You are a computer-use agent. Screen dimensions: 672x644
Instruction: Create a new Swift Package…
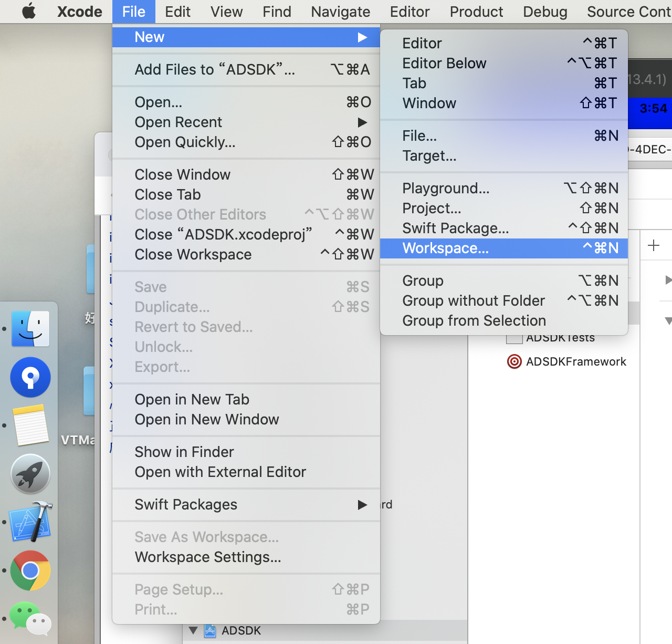(x=504, y=228)
